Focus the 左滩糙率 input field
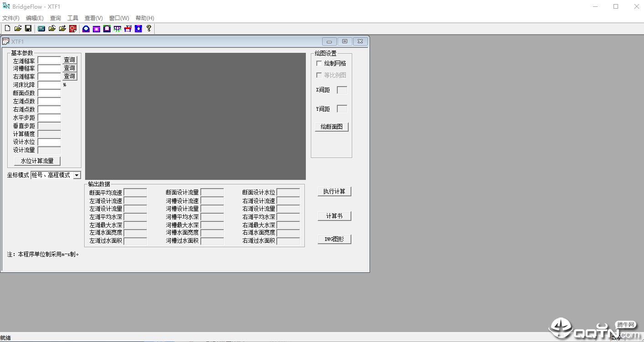The height and width of the screenshot is (342, 644). coord(49,60)
